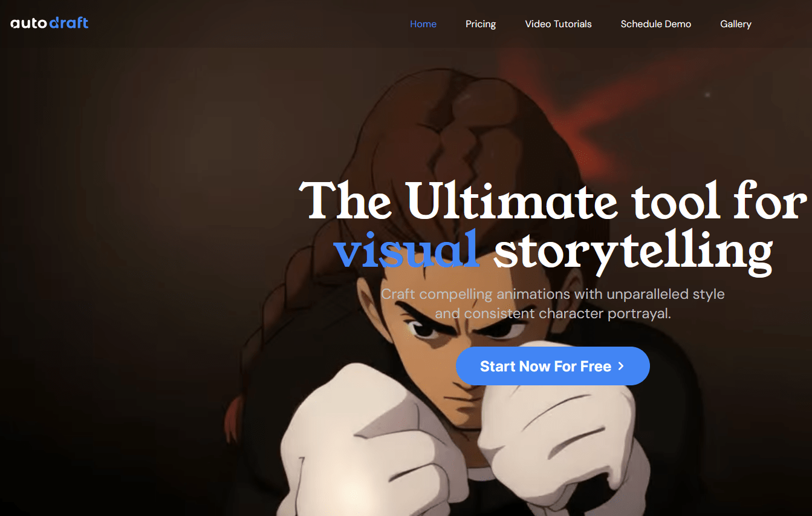Click the blue "draft" part of the logo

coord(70,24)
